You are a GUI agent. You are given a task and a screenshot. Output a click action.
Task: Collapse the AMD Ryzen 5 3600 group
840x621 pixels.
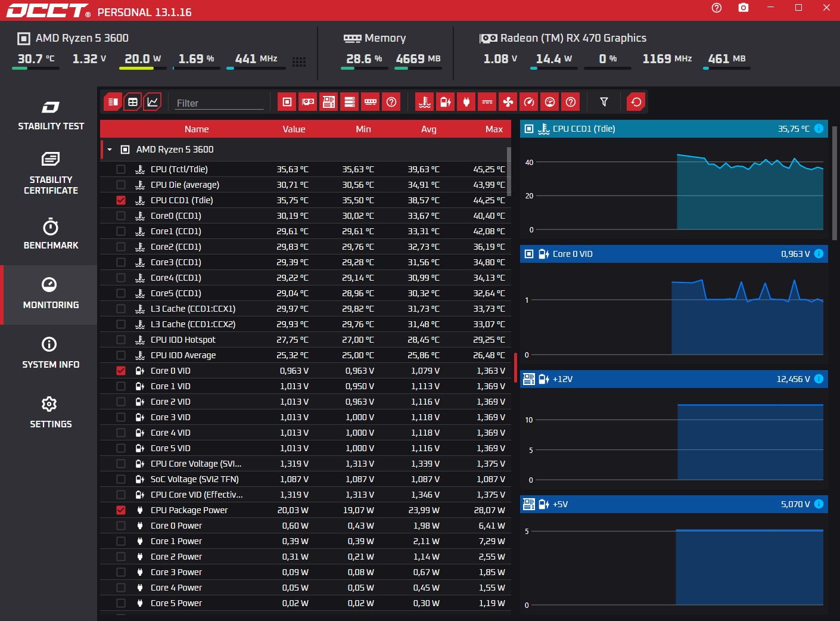coord(110,150)
